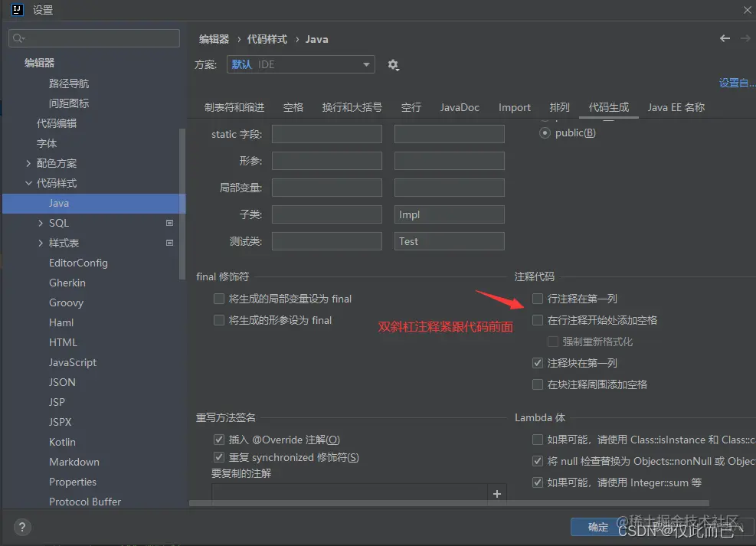Image resolution: width=756 pixels, height=546 pixels.
Task: Click the help question mark button
Action: pos(22,527)
